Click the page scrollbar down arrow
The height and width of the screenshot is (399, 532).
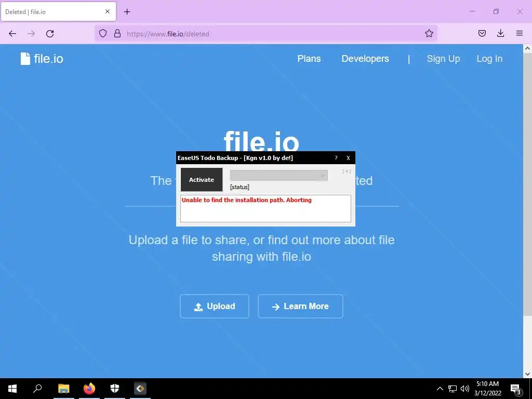click(527, 374)
